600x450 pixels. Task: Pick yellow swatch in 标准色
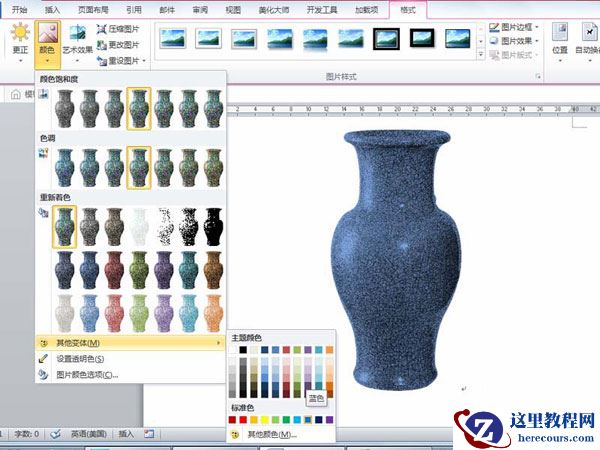264,420
